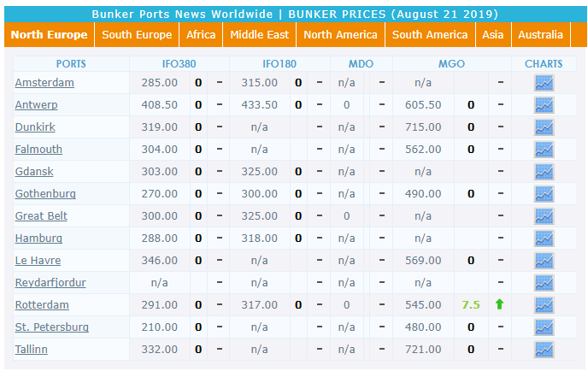This screenshot has width=588, height=377.
Task: Switch to the South Europe tab
Action: (x=137, y=34)
